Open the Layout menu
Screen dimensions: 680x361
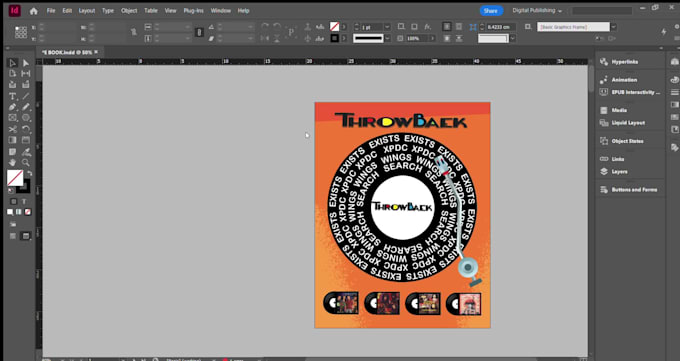pyautogui.click(x=87, y=10)
